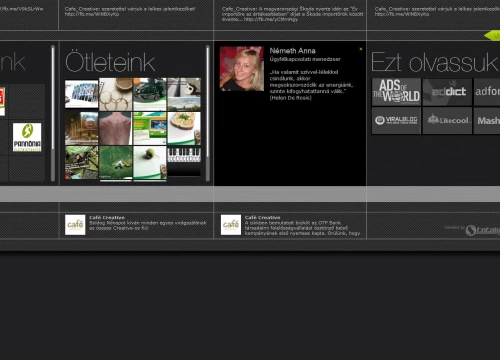Screen dimensions: 500x360
Task: Open the man lying on leaf thumbnail
Action: tap(116, 163)
